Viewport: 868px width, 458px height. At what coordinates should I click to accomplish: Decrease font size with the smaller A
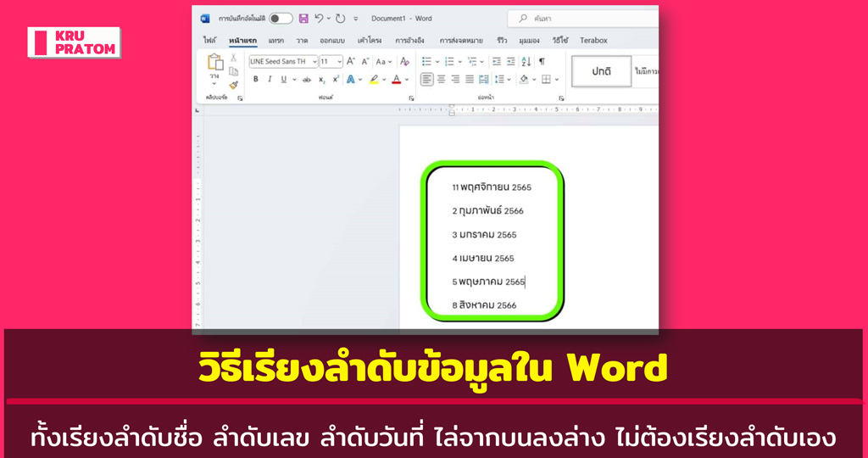click(364, 61)
